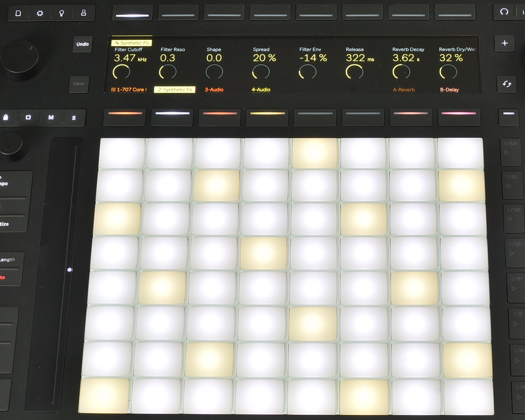Select the A-Reverb return track label
The height and width of the screenshot is (420, 525).
(404, 90)
